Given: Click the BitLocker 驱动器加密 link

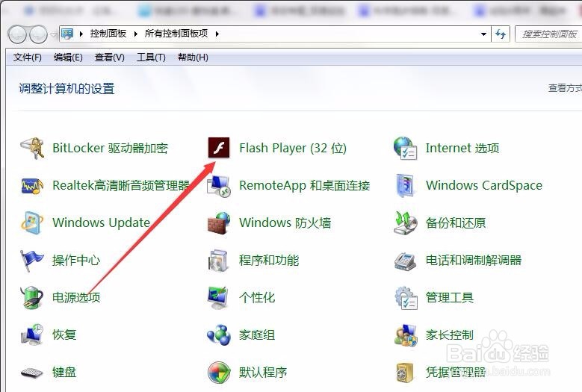Looking at the screenshot, I should pos(111,148).
